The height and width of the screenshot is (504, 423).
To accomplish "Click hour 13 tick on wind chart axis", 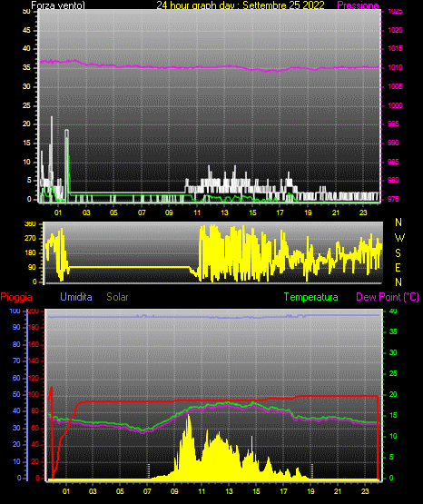I will tap(225, 212).
